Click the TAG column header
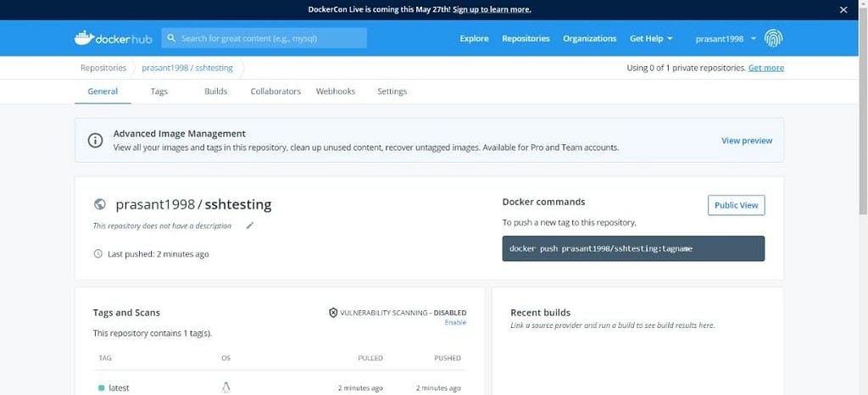The height and width of the screenshot is (395, 868). (x=105, y=358)
